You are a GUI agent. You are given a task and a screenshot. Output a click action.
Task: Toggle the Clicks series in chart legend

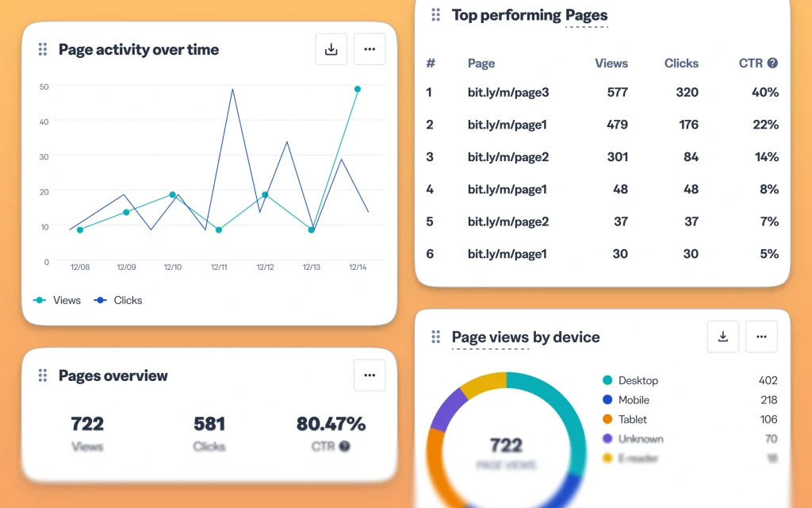click(117, 300)
